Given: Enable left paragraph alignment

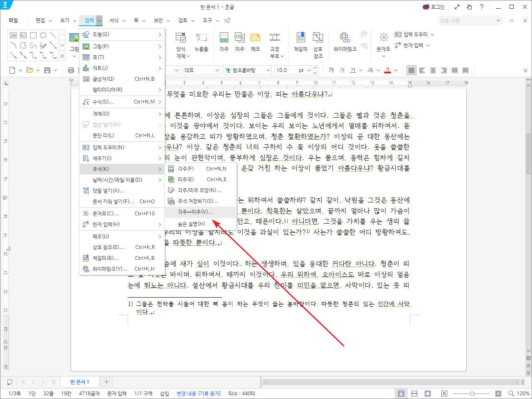Looking at the screenshot, I should coord(422,70).
